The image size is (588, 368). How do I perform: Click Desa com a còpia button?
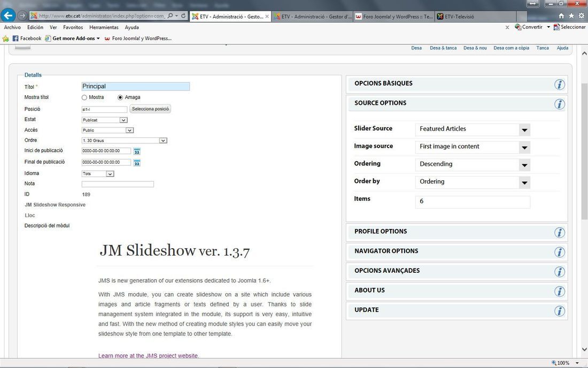[x=511, y=48]
